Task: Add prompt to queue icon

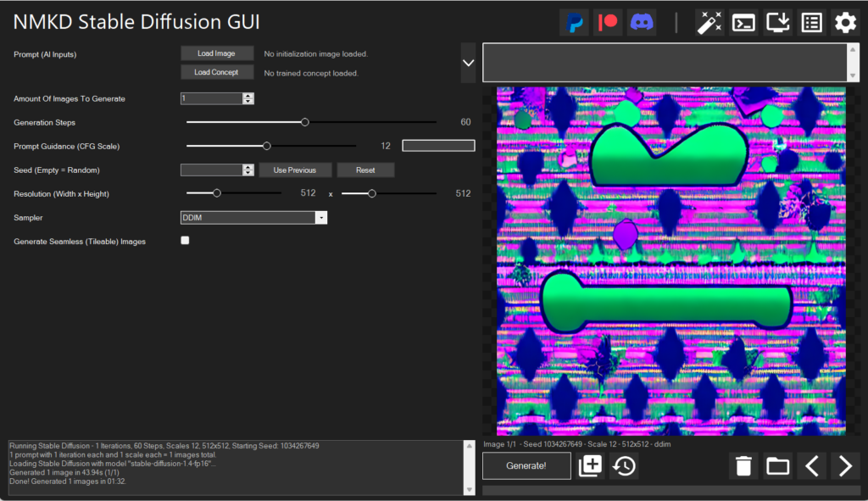Action: click(x=590, y=466)
